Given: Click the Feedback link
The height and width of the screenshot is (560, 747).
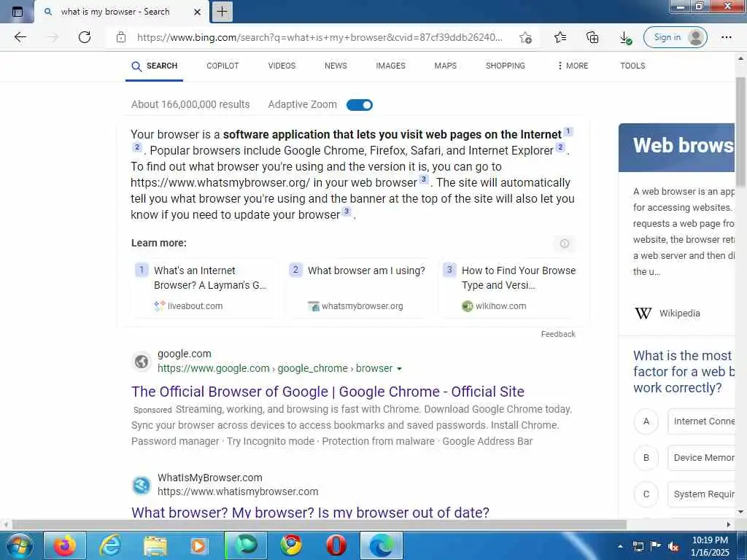Looking at the screenshot, I should 558,334.
